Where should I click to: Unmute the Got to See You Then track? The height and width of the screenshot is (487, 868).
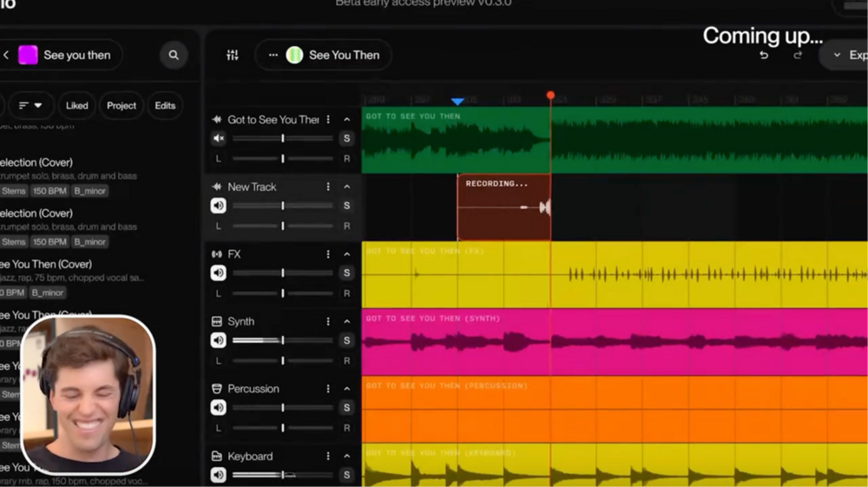click(x=219, y=139)
